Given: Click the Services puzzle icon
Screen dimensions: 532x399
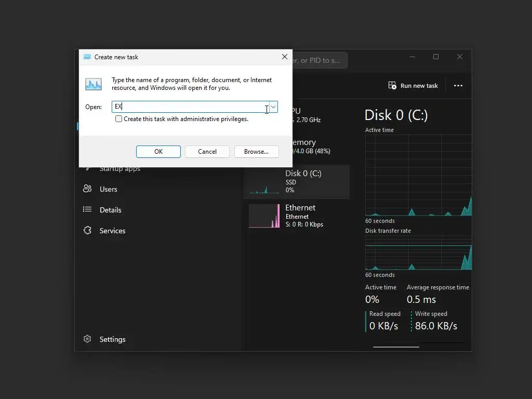Looking at the screenshot, I should pyautogui.click(x=87, y=230).
